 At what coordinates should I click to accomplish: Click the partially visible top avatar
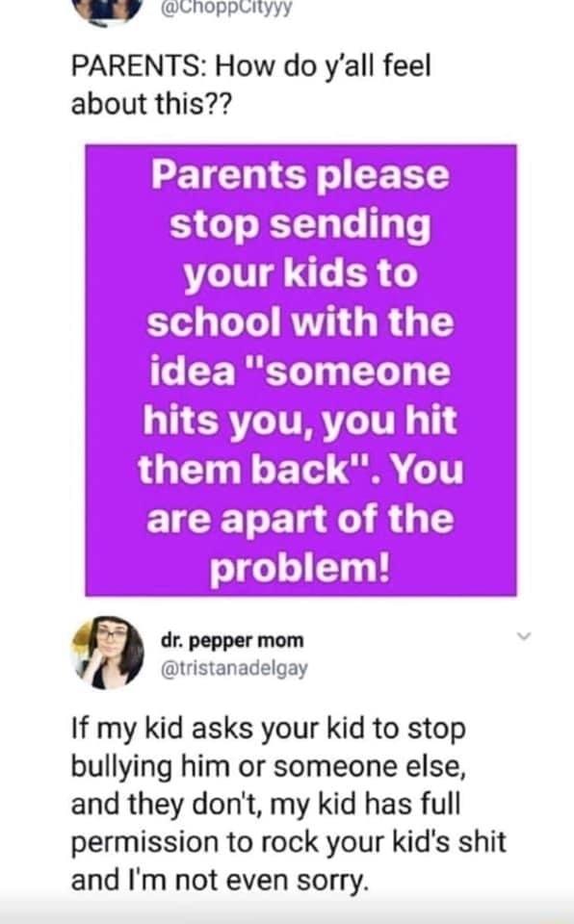(107, 11)
